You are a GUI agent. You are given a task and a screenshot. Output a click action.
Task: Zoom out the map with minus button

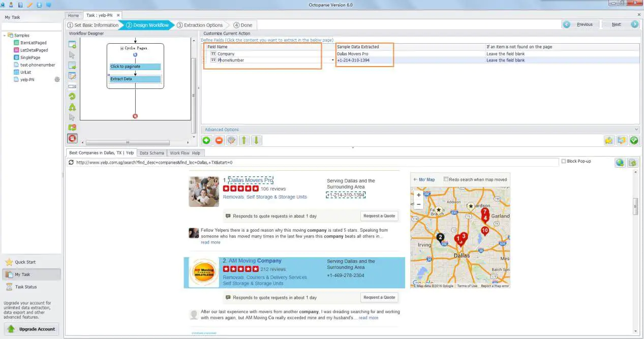[418, 204]
